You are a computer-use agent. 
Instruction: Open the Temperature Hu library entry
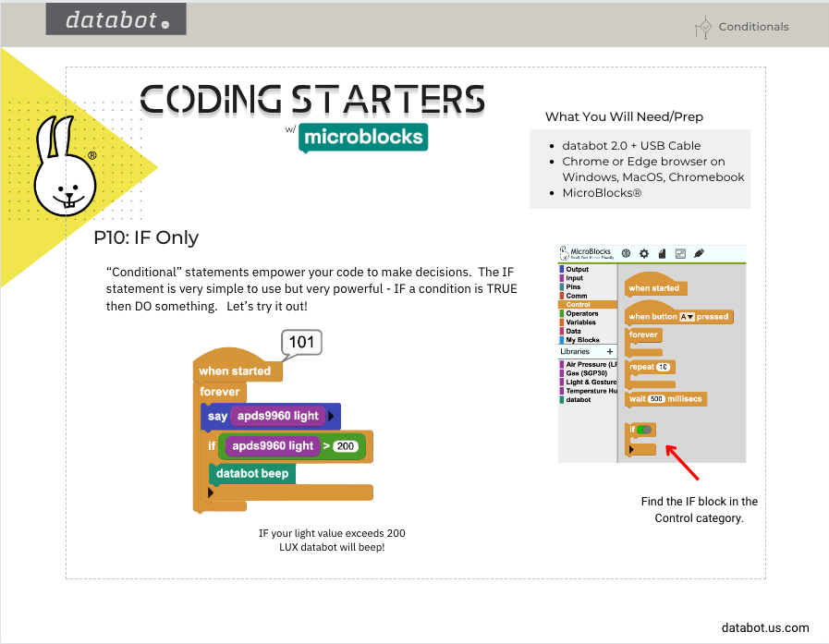588,391
